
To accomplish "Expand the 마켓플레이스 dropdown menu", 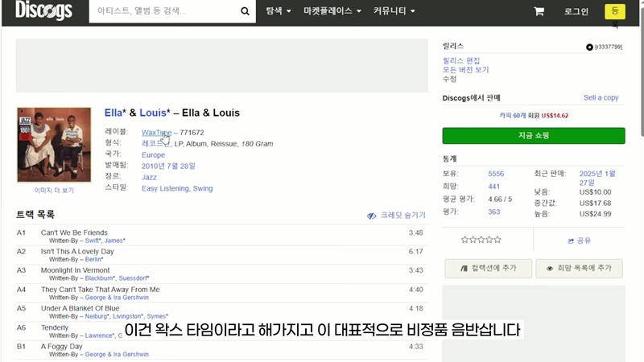I will (332, 11).
